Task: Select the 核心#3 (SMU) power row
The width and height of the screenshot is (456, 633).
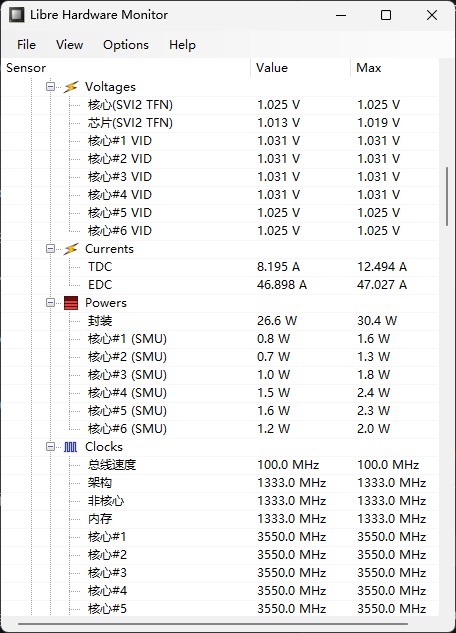Action: coord(220,375)
